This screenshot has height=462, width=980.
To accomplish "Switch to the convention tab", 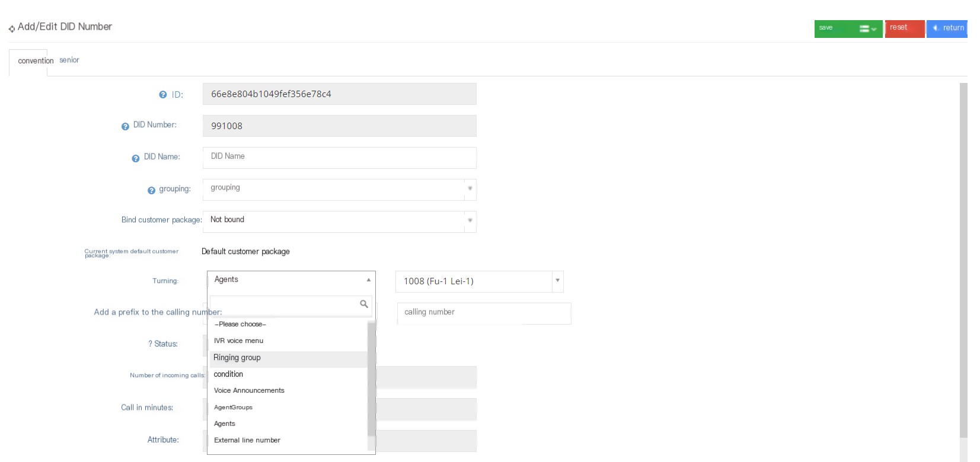I will [36, 61].
